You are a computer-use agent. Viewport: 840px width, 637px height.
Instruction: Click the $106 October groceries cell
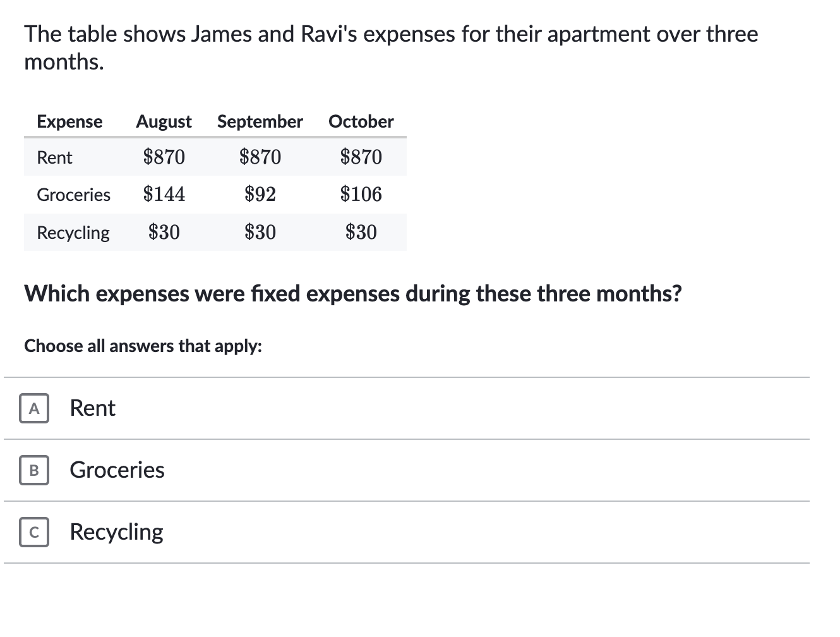(x=361, y=194)
